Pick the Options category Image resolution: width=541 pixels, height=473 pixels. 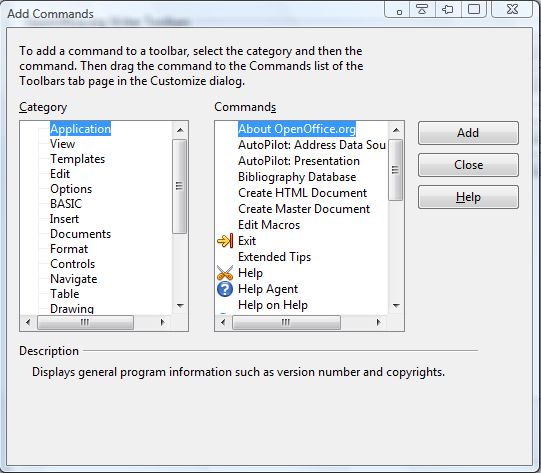pyautogui.click(x=71, y=189)
